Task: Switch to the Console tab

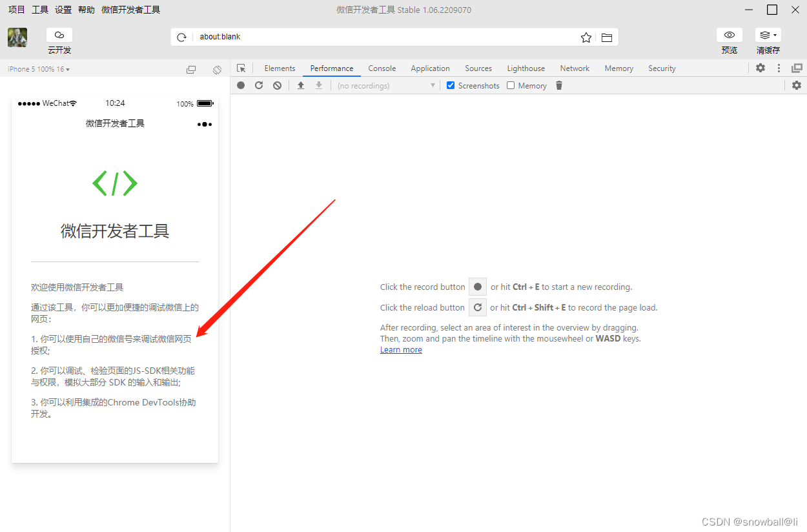Action: click(x=382, y=68)
